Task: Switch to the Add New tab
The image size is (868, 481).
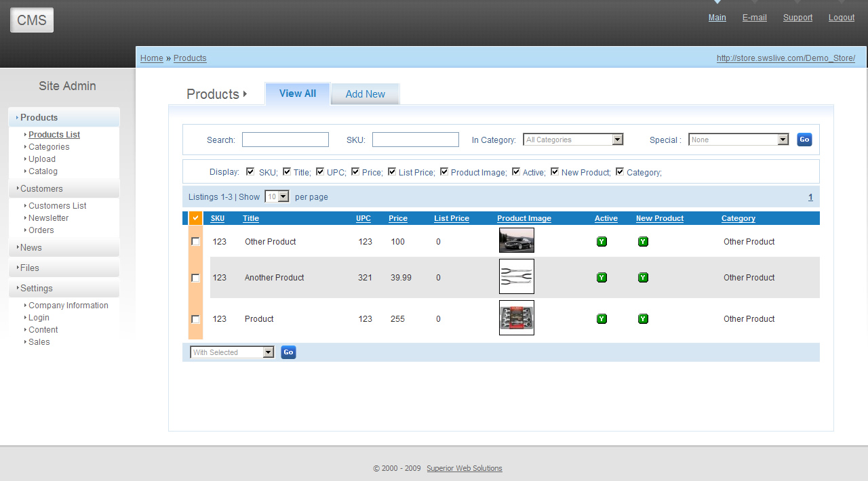Action: pos(366,94)
